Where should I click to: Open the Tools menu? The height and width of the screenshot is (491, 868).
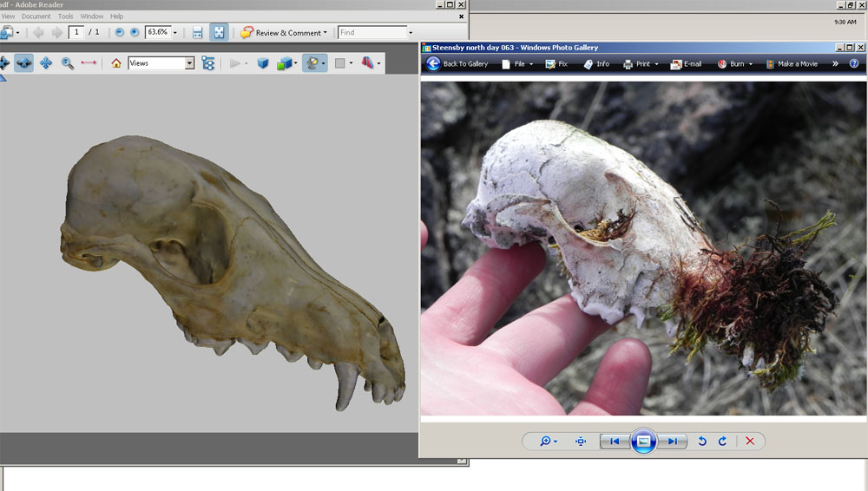tap(65, 16)
